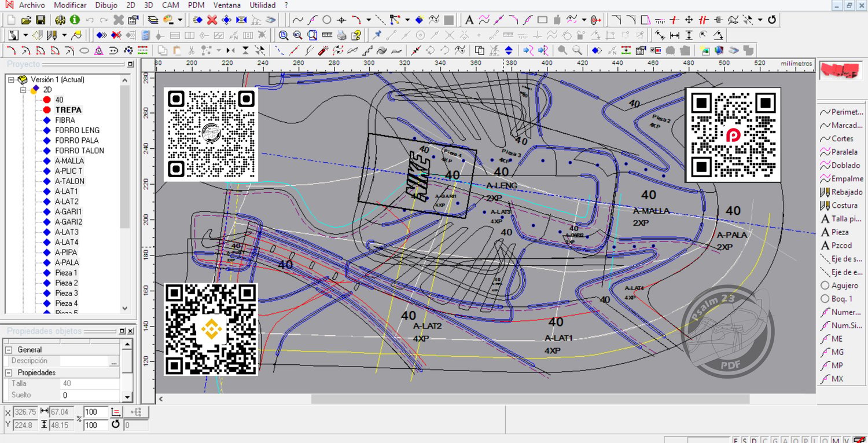Click the rotate arrow icon at toolbar end
868x443 pixels.
[x=772, y=20]
